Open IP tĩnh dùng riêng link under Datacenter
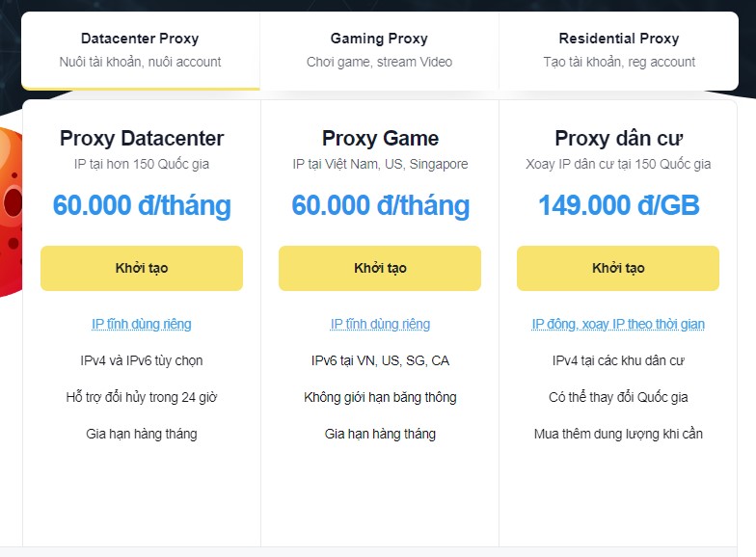The image size is (756, 557). 141,324
